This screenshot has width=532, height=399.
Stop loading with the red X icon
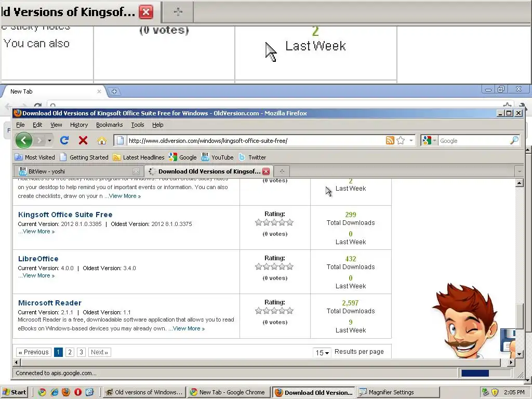click(83, 140)
